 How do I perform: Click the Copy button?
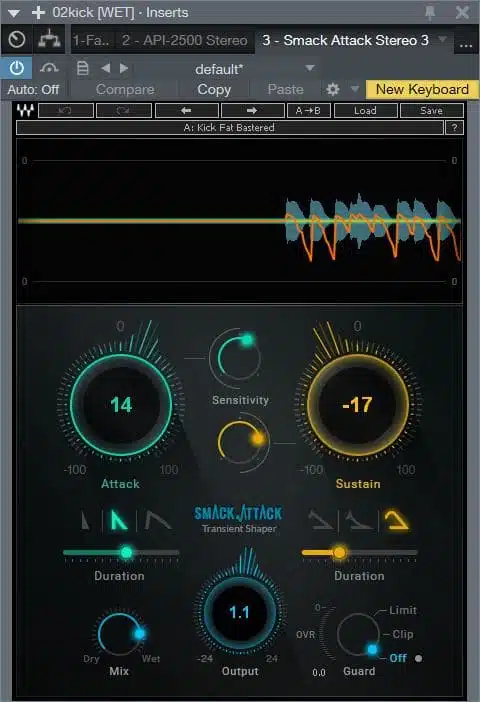tap(214, 90)
